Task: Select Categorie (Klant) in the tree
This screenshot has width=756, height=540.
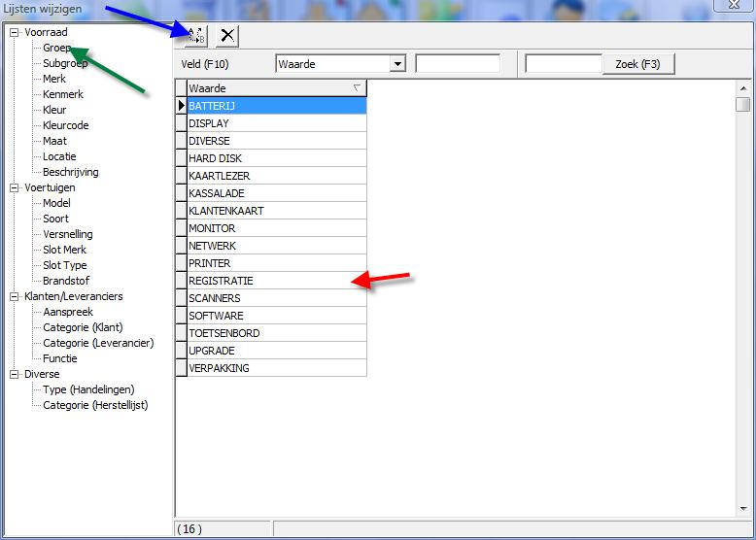Action: [83, 327]
